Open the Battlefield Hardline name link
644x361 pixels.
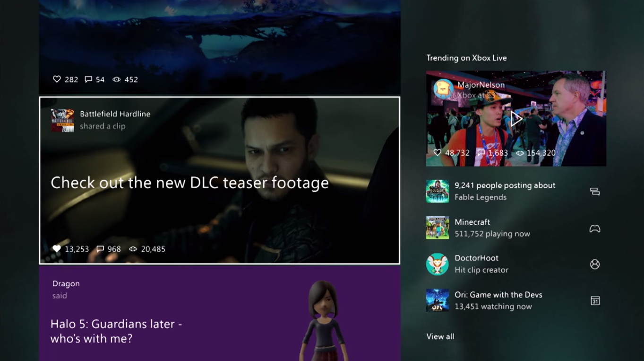[115, 114]
